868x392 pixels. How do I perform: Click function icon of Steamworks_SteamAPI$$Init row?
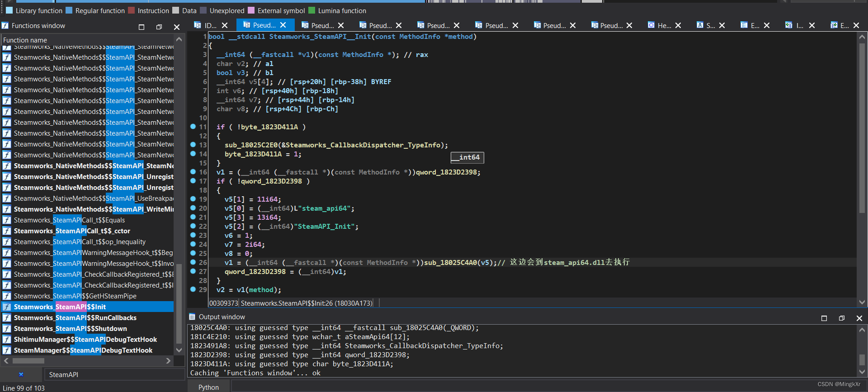pyautogui.click(x=7, y=307)
